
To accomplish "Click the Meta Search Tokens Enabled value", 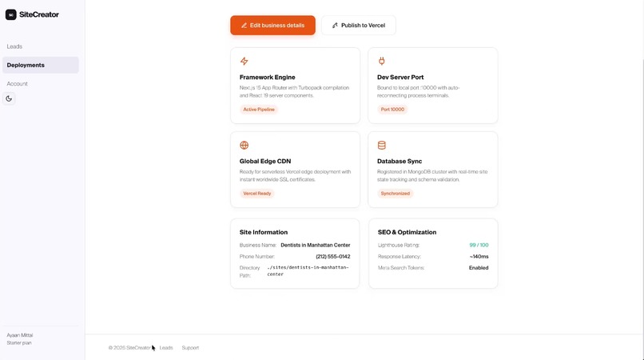I will coord(479,268).
